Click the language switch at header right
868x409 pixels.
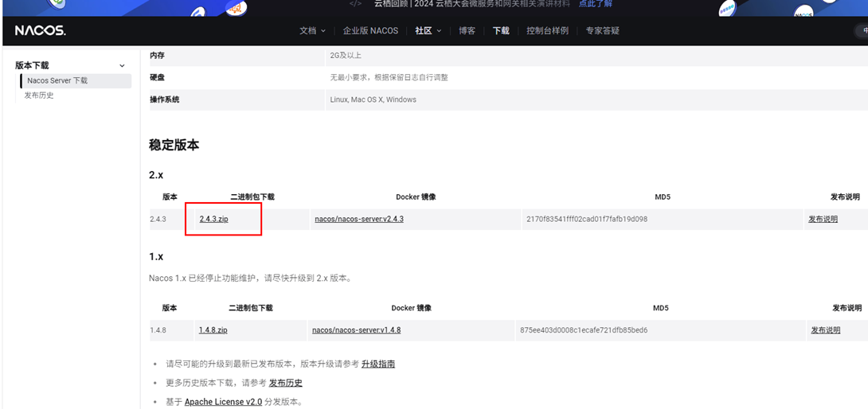(x=862, y=31)
